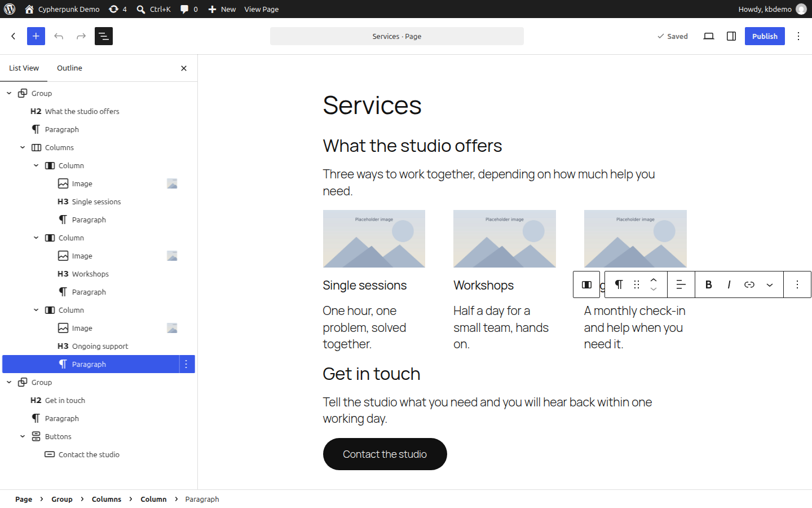Click the Publish button
Screen dimensions: 812x508
765,36
